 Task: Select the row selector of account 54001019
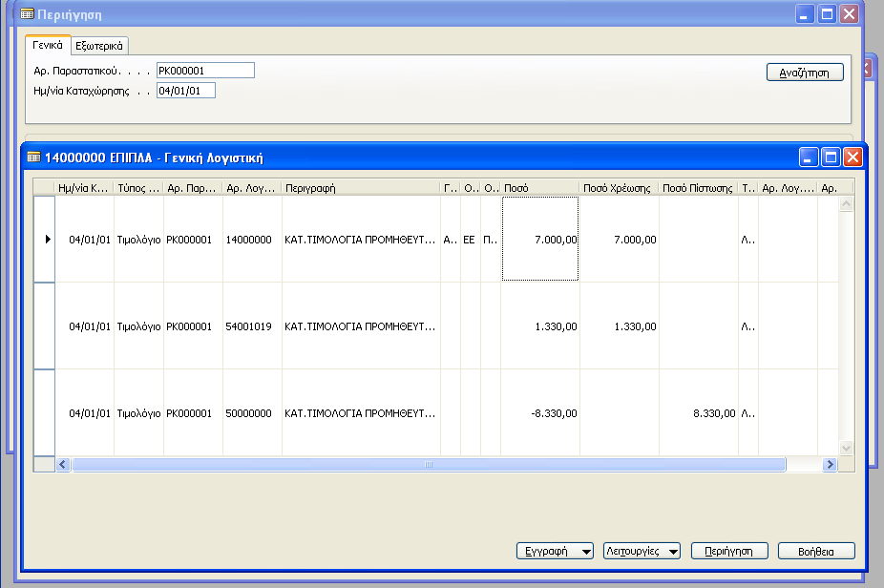(45, 325)
